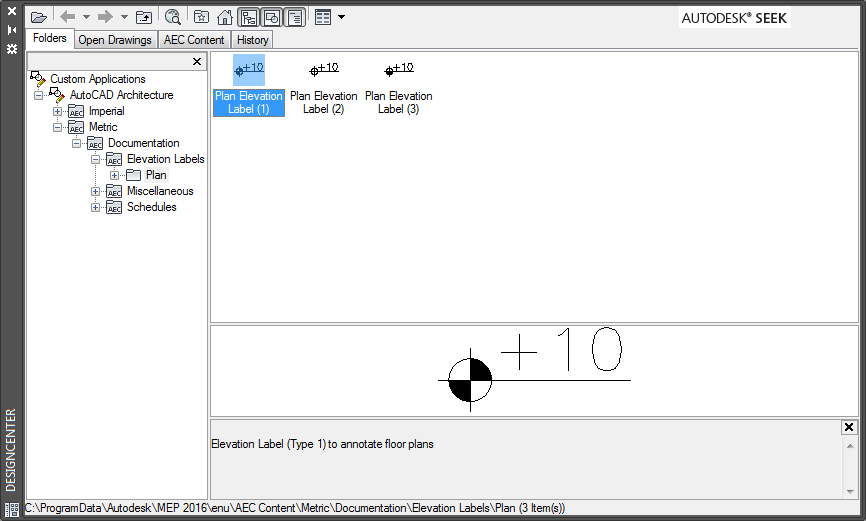Switch to the Folders tab

[50, 38]
